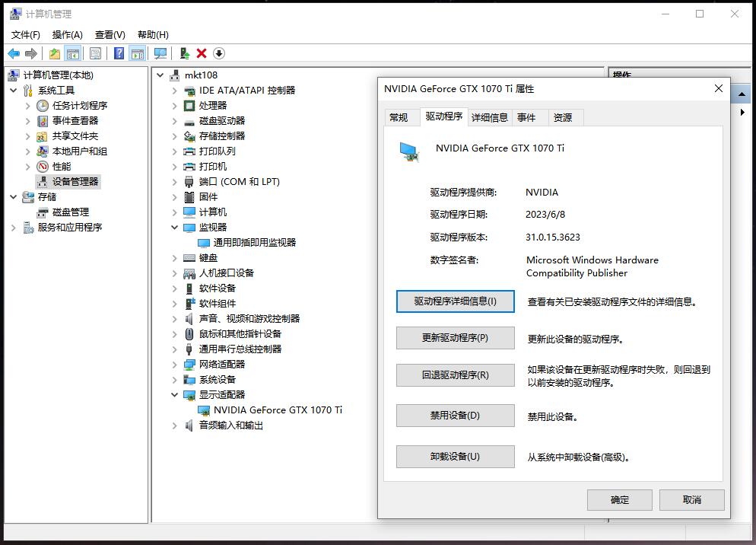Select 通用即插即用监视器 device
Image resolution: width=756 pixels, height=545 pixels.
tap(255, 243)
